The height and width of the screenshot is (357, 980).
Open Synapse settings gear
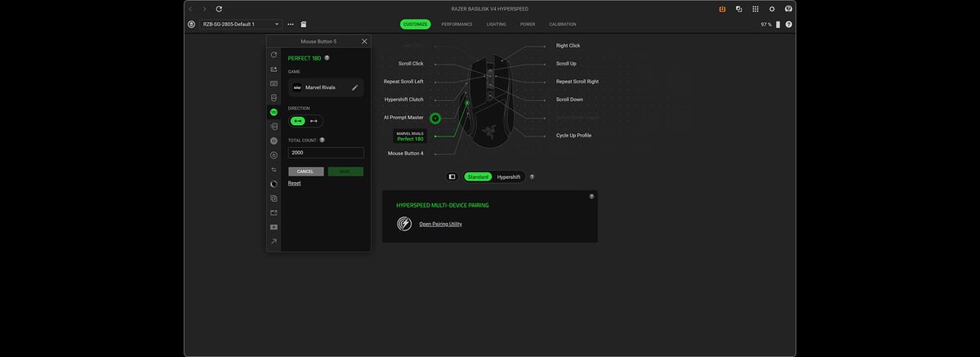pyautogui.click(x=772, y=8)
